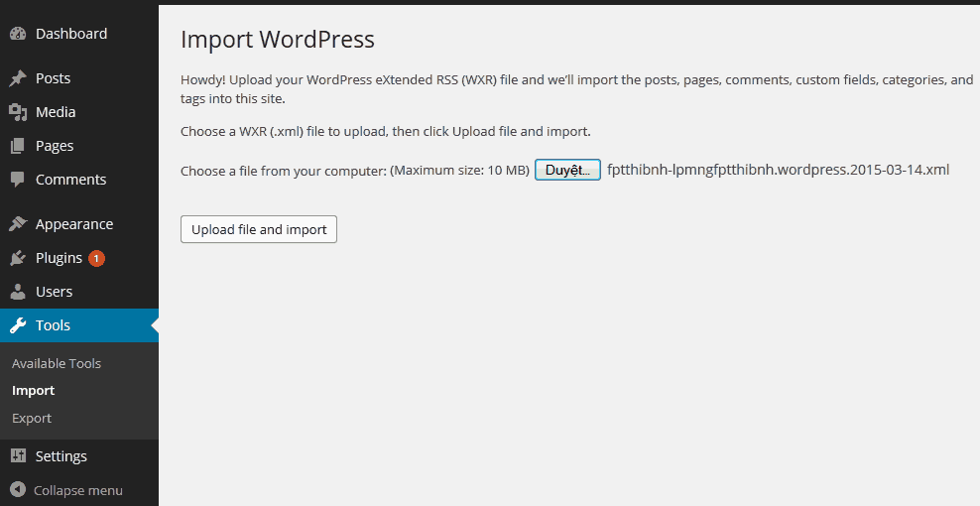The width and height of the screenshot is (980, 506).
Task: Click the Media library icon
Action: click(18, 112)
